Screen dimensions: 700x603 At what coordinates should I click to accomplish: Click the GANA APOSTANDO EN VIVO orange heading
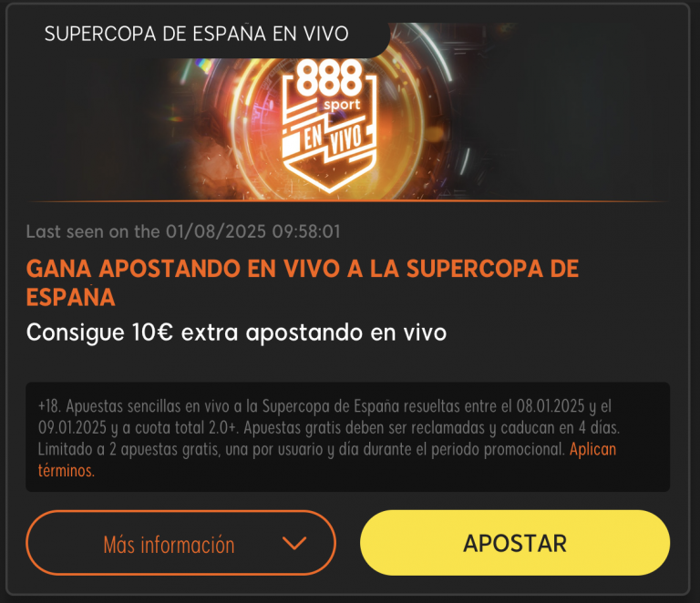[303, 282]
